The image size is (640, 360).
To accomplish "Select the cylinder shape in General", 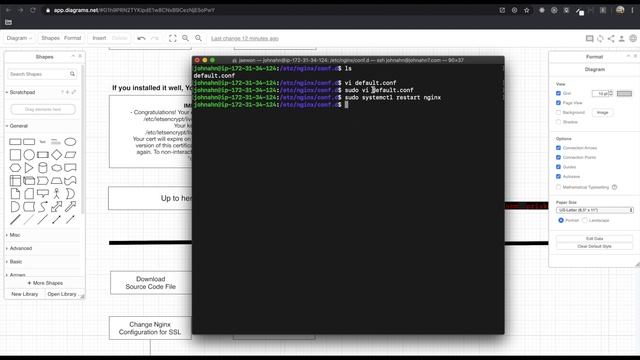I will [x=42, y=168].
